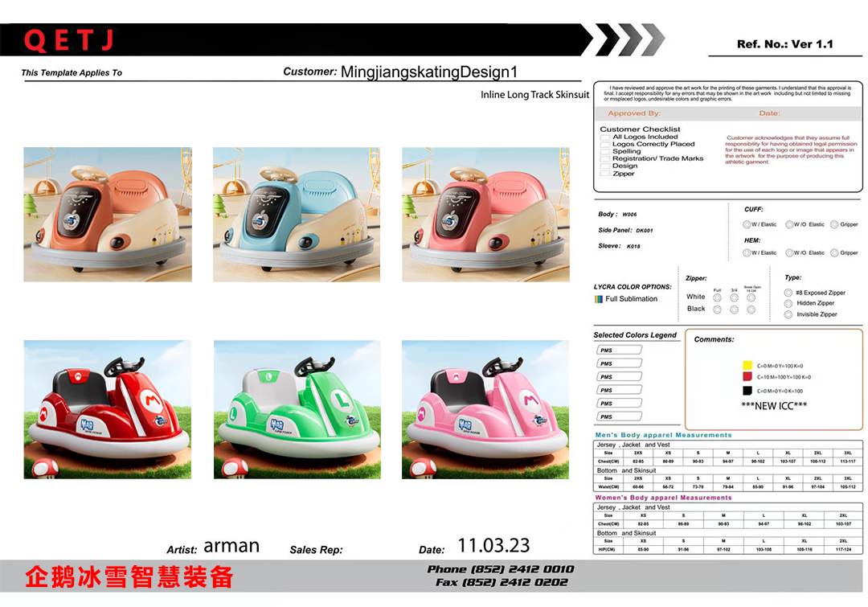Screen dimensions: 868x607
Task: Click Inline Long Track Skinsuit text
Action: click(x=534, y=95)
